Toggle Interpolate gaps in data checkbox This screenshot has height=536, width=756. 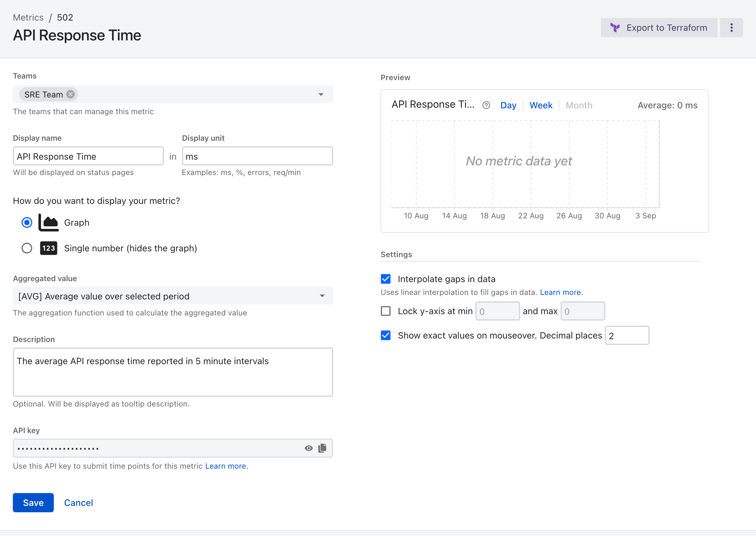click(386, 279)
